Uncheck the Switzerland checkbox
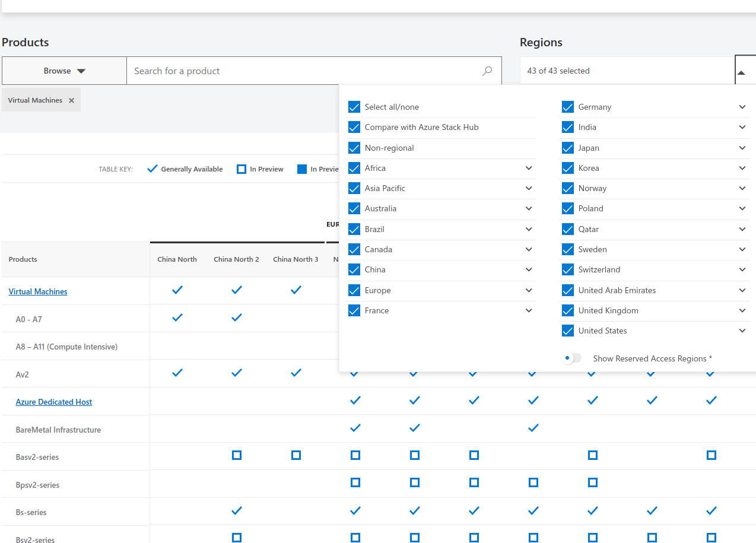Screen dimensions: 756x543 (568, 269)
